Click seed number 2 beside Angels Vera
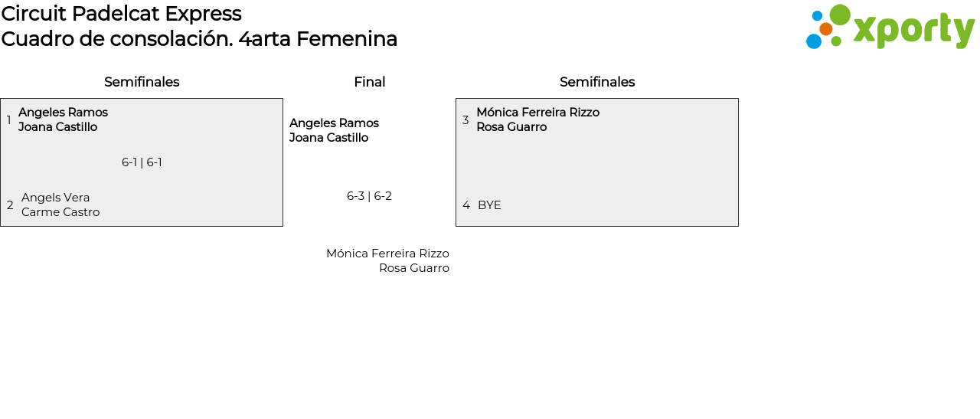The image size is (980, 419). coord(10,205)
